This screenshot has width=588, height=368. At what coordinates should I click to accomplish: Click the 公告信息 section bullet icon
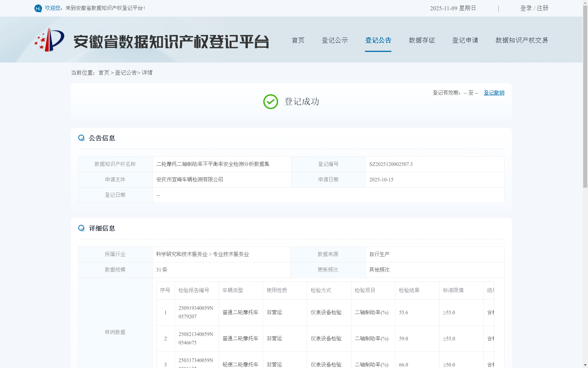[81, 138]
